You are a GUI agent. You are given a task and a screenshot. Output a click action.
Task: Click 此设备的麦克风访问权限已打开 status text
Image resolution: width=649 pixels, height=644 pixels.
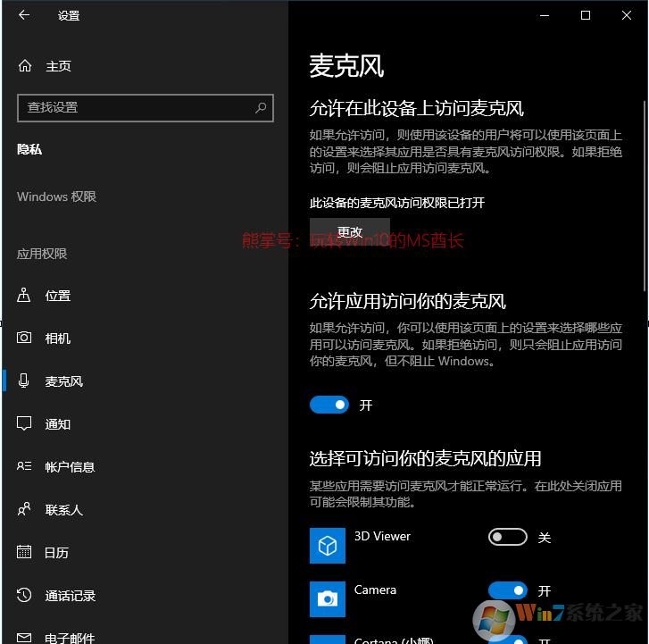click(397, 203)
